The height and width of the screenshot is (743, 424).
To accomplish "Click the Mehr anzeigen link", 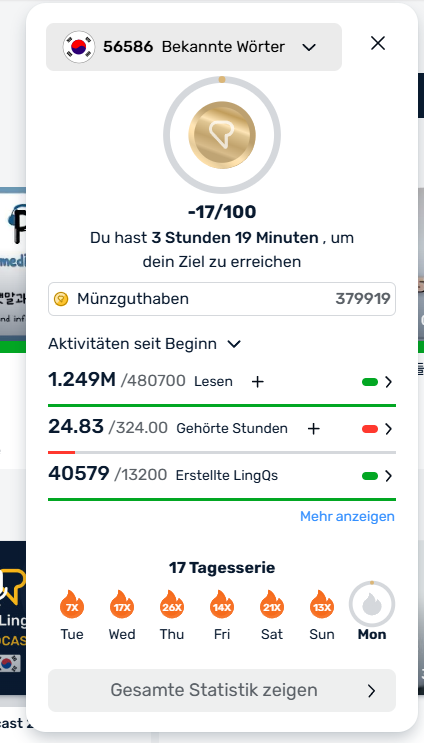I will pos(347,516).
